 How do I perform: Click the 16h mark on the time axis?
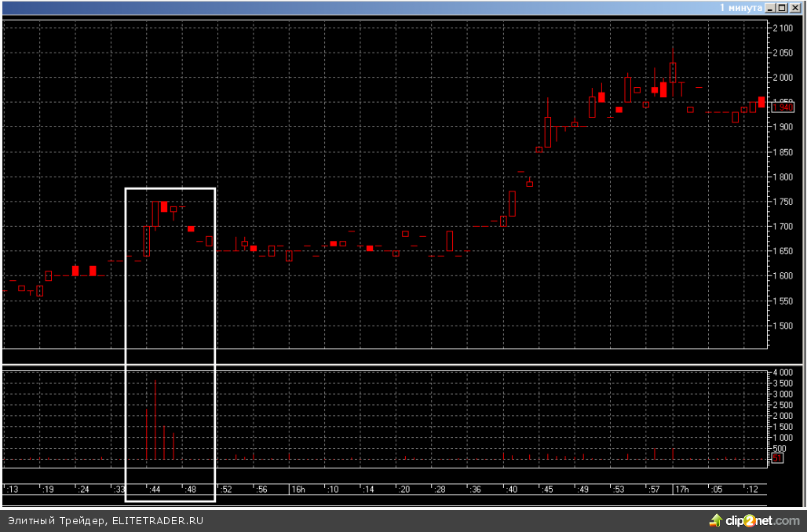coord(298,489)
